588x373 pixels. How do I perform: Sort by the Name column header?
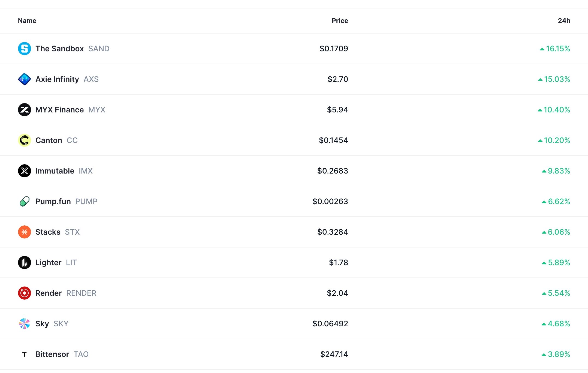click(x=27, y=21)
